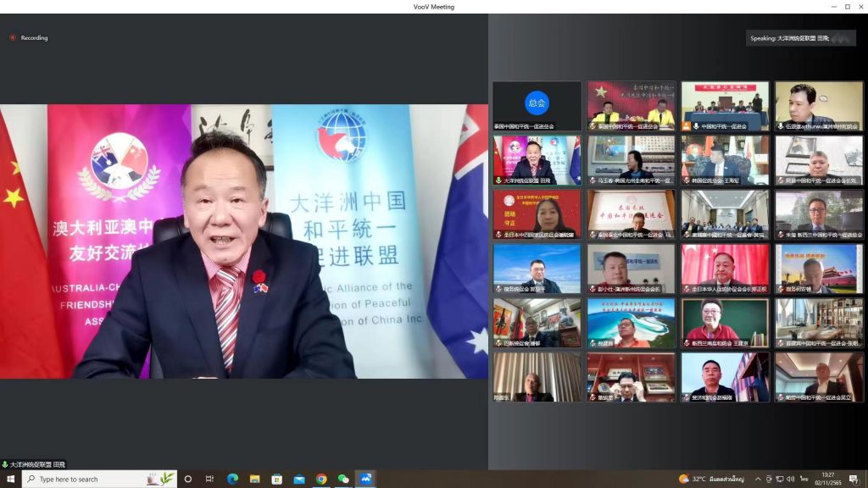
Task: Click the red Recording indicator dot
Action: click(12, 37)
